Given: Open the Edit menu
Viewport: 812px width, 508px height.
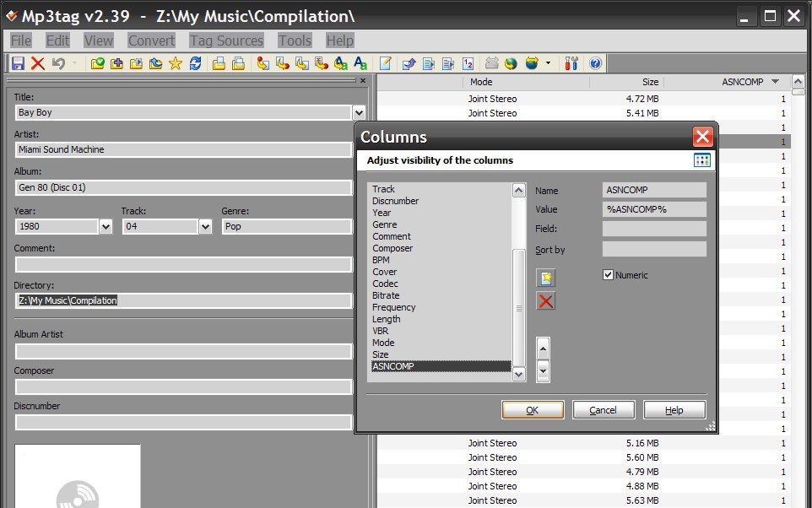Looking at the screenshot, I should pos(57,41).
